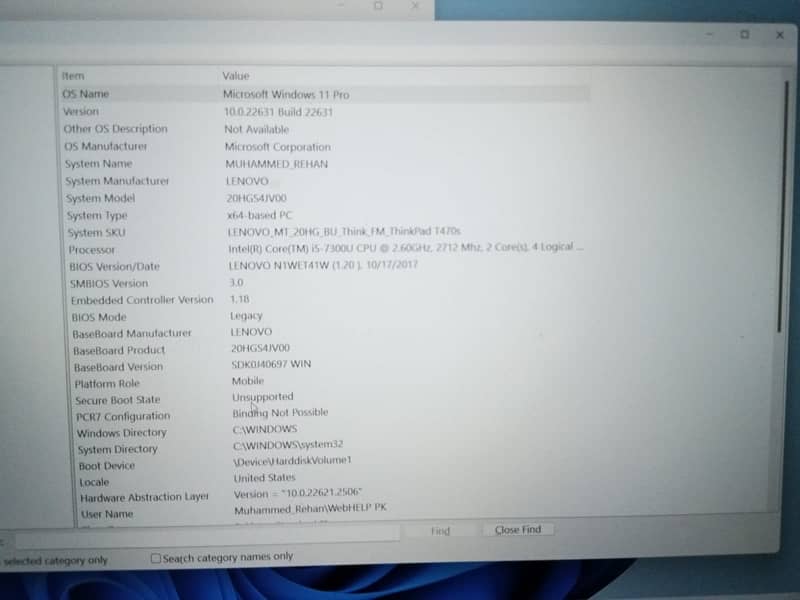800x600 pixels.
Task: Select the OS Name row
Action: click(x=326, y=94)
